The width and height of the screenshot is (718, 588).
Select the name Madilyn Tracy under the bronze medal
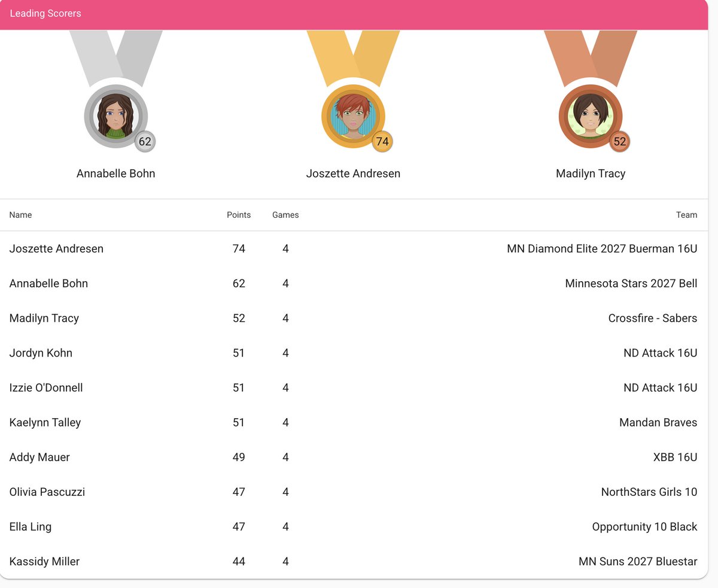click(x=591, y=173)
